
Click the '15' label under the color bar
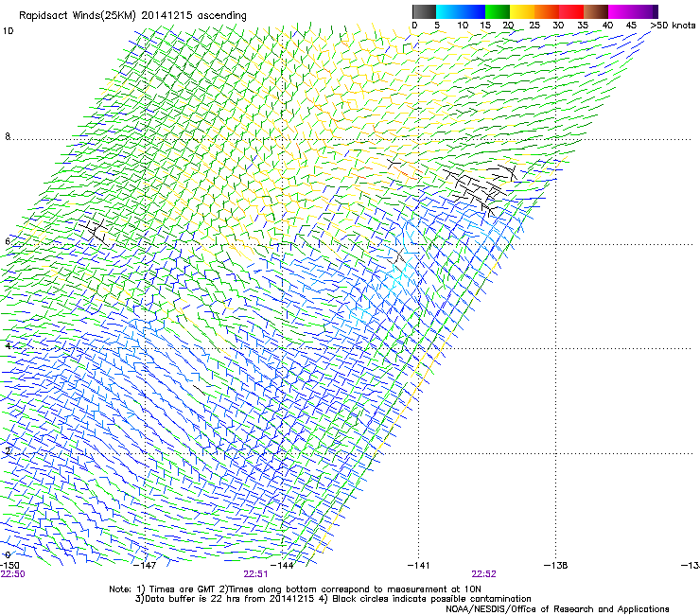coord(485,26)
